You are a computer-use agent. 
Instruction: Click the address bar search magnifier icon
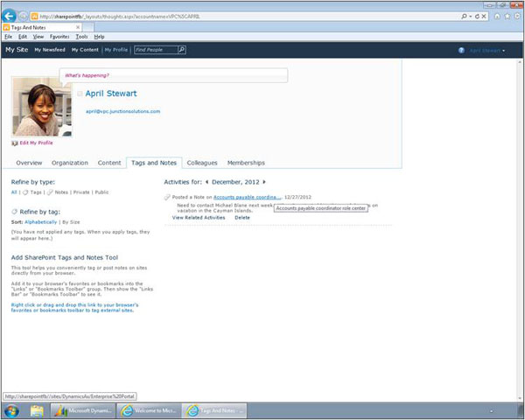coord(464,16)
